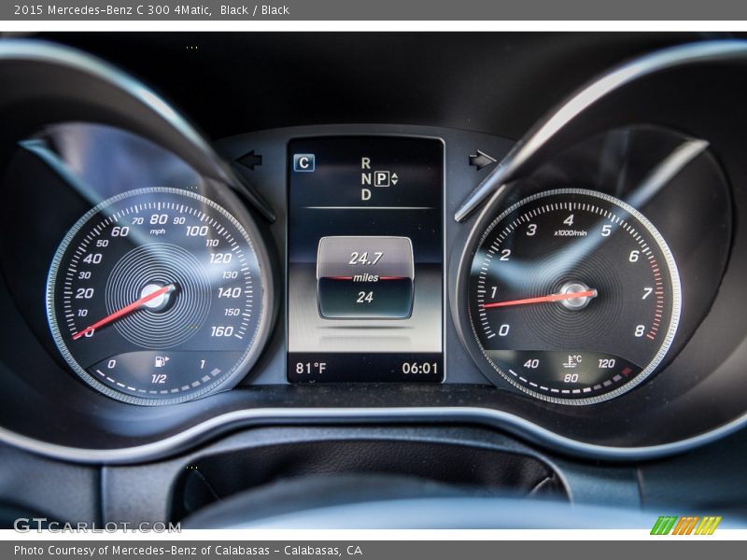The width and height of the screenshot is (747, 560).
Task: Click the speedometer needle hub
Action: [156, 295]
